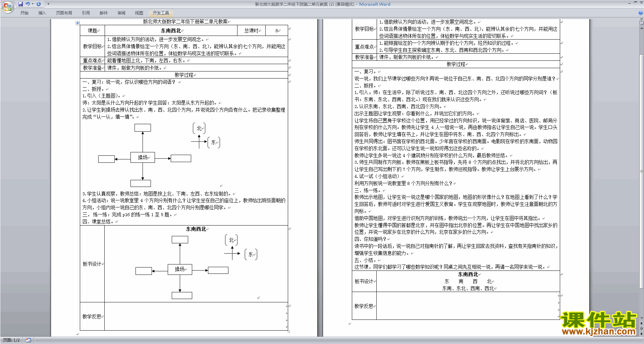Click the line 东南、东北、西南、西北 in page two 板书
The width and height of the screenshot is (644, 344).
[468, 289]
